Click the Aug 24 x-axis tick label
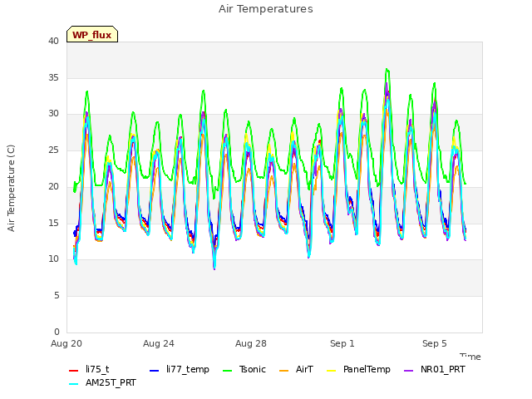The width and height of the screenshot is (532, 399). pyautogui.click(x=159, y=343)
